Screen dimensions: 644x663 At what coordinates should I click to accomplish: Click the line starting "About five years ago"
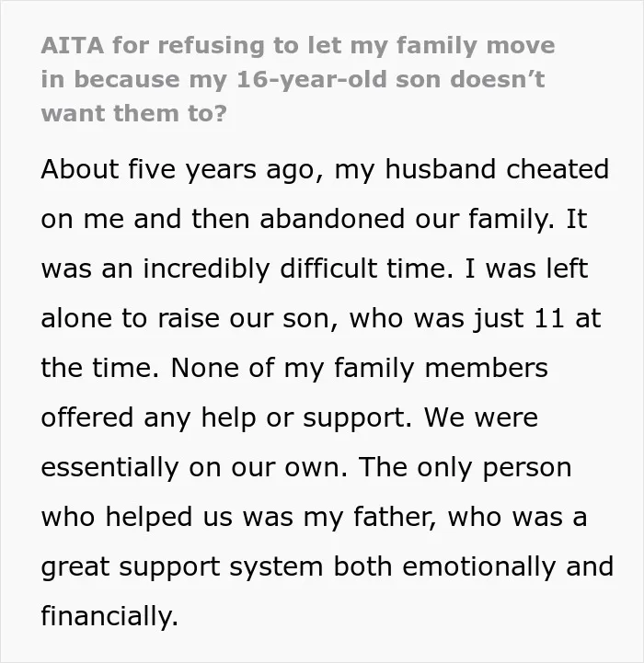[x=325, y=170]
